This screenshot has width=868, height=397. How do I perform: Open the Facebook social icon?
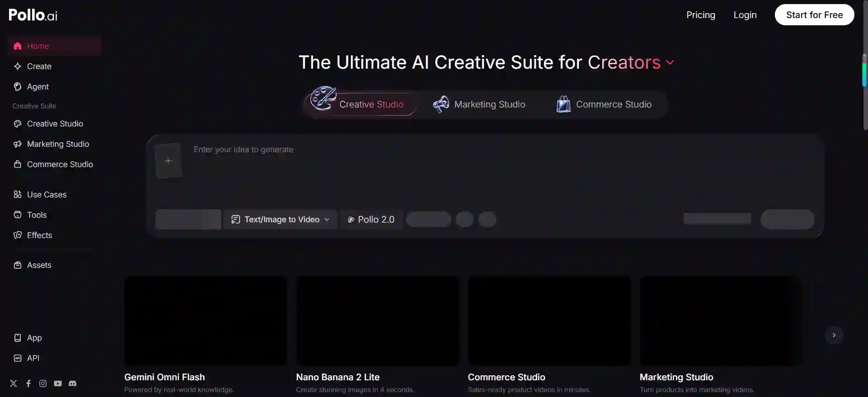tap(28, 383)
